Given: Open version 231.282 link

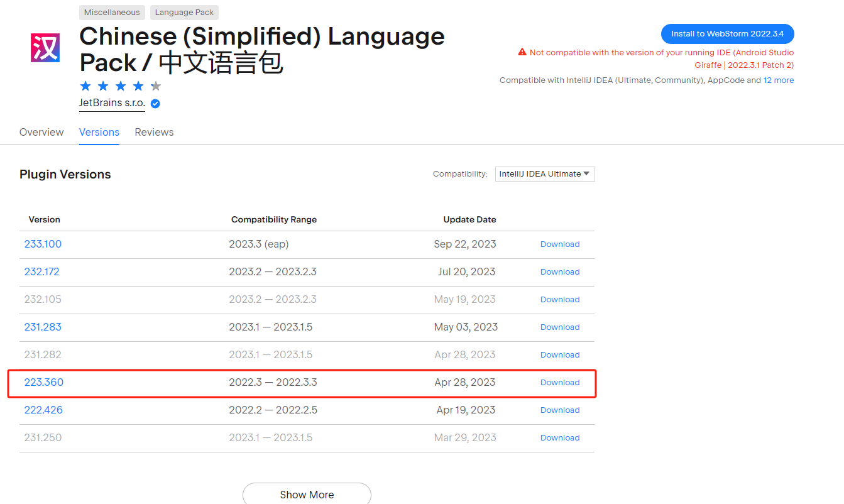Looking at the screenshot, I should [x=43, y=354].
